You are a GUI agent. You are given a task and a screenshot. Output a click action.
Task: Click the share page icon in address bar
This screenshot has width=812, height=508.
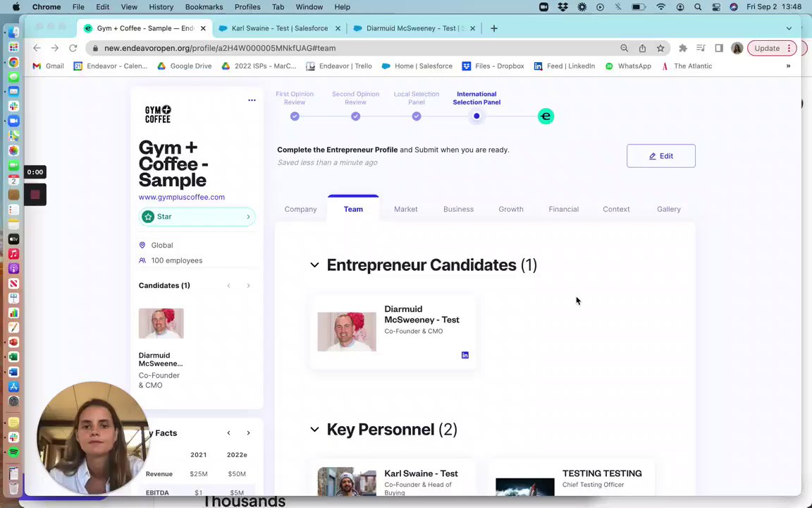(642, 48)
